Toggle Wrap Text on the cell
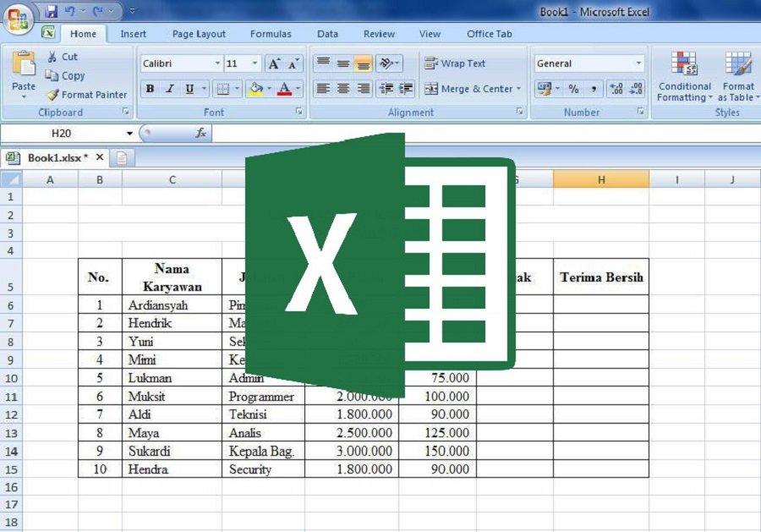 coord(455,63)
